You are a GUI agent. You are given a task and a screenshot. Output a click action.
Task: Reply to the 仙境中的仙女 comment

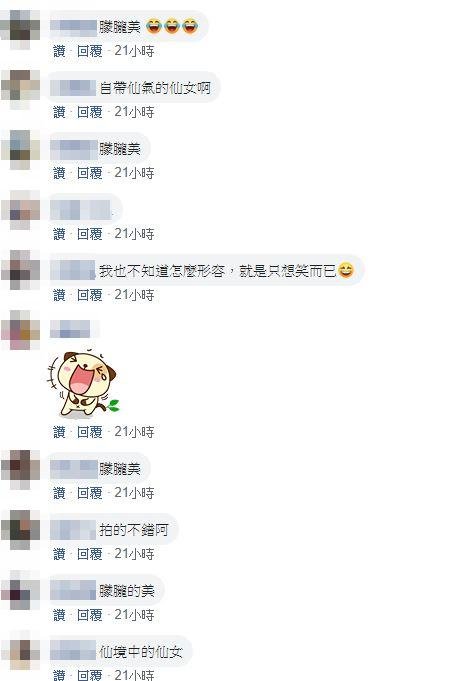click(89, 675)
